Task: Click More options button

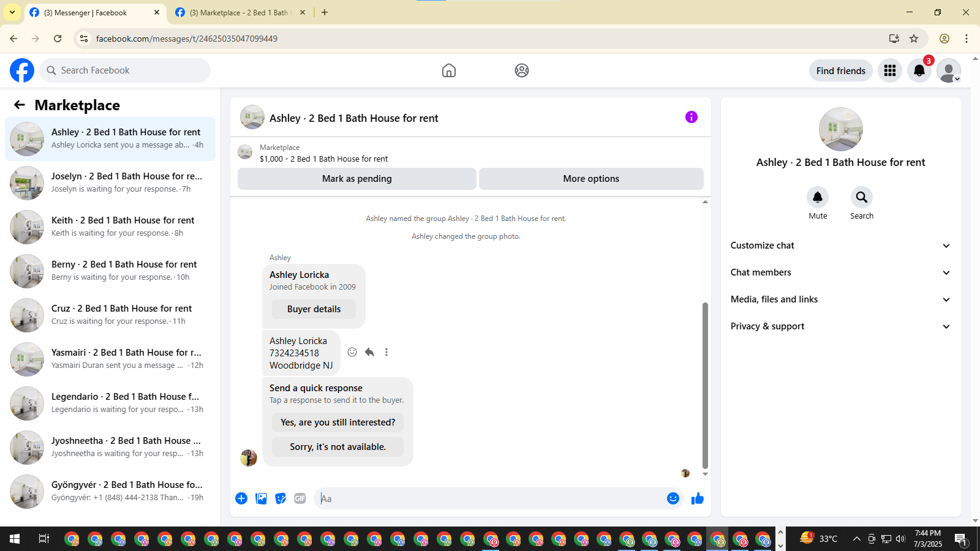Action: click(591, 179)
